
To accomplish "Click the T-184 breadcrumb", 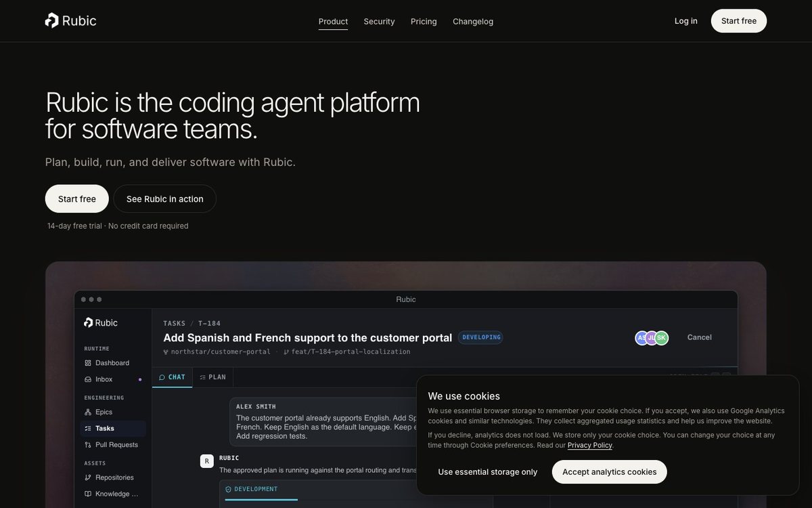I will click(x=210, y=323).
